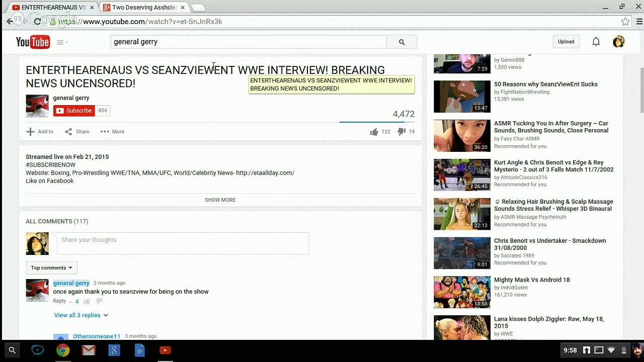Click the YouTube logo

[33, 42]
